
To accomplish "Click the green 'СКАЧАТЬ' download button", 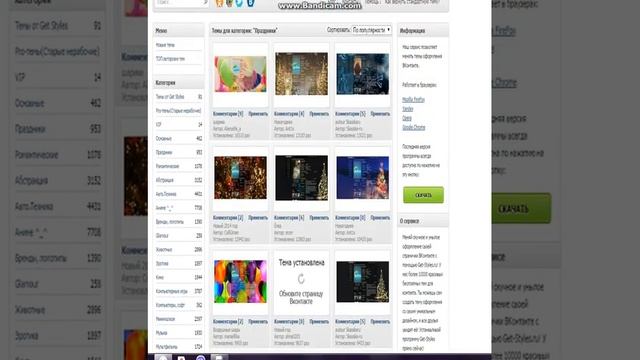I will pyautogui.click(x=423, y=195).
